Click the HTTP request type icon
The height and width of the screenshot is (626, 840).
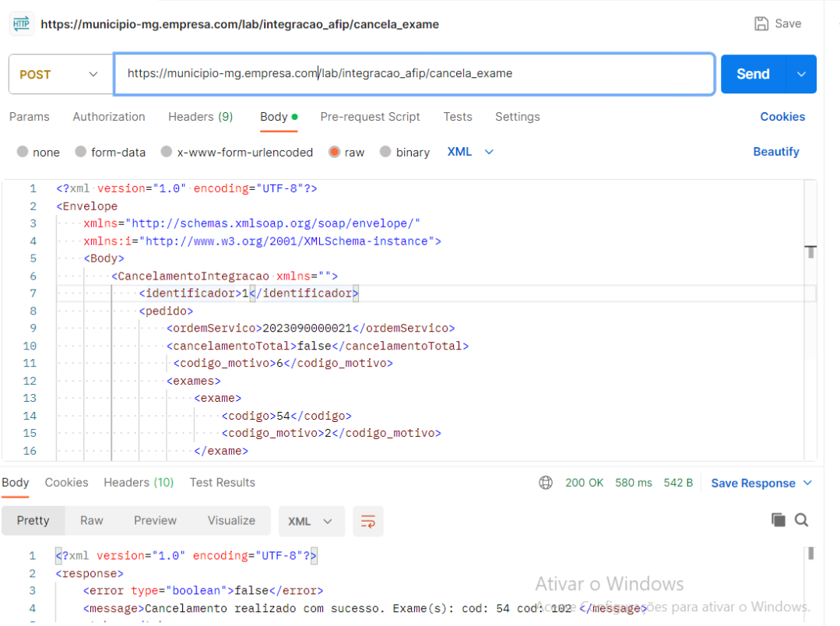[21, 24]
